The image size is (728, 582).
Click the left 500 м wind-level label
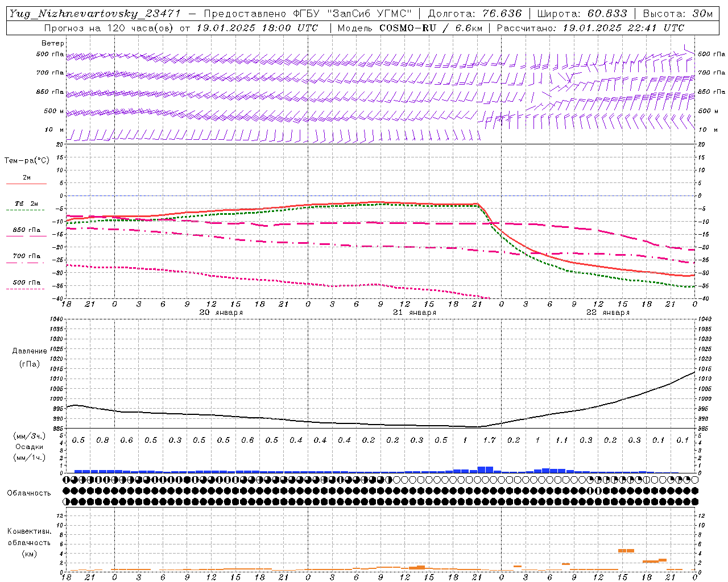coord(54,111)
